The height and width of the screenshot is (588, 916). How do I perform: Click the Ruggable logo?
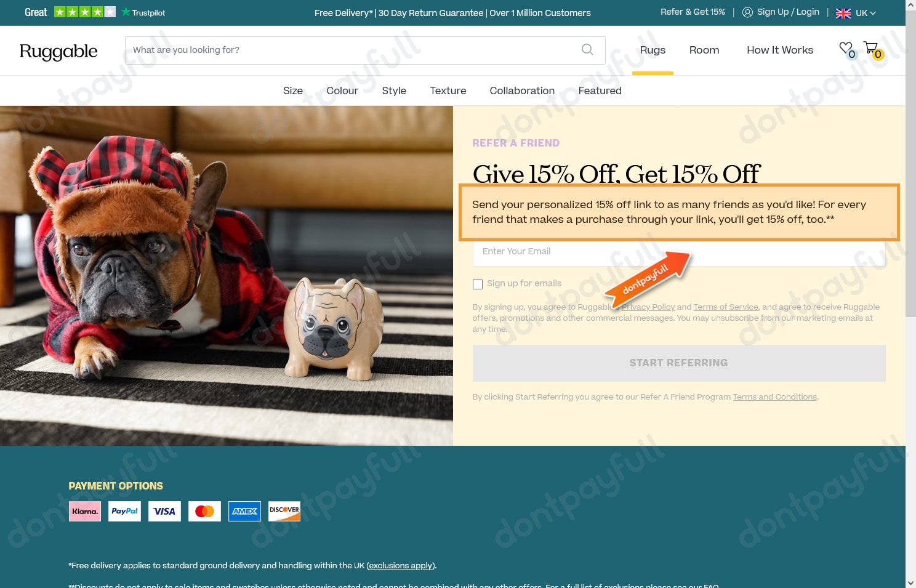58,52
